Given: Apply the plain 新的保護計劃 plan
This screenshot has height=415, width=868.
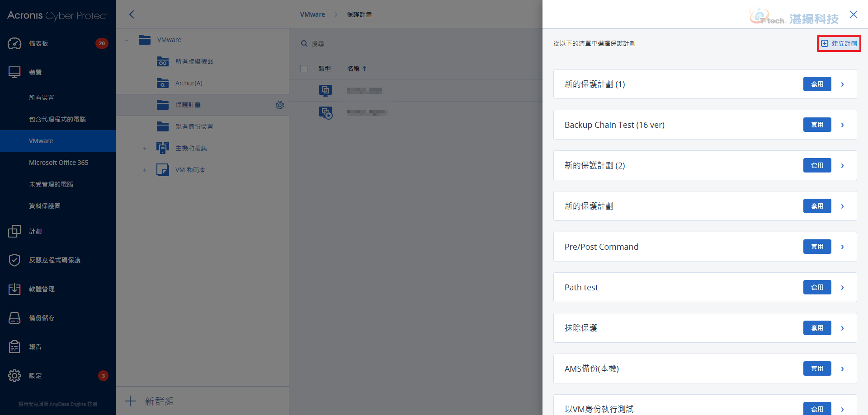Looking at the screenshot, I should (817, 206).
